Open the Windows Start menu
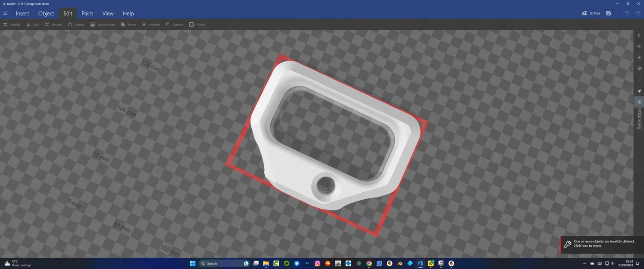 point(193,263)
